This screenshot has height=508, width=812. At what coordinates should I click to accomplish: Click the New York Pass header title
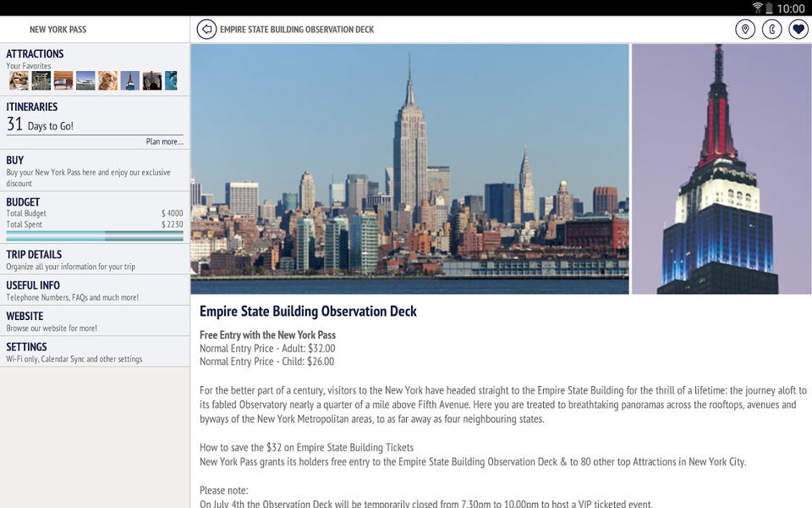(58, 30)
